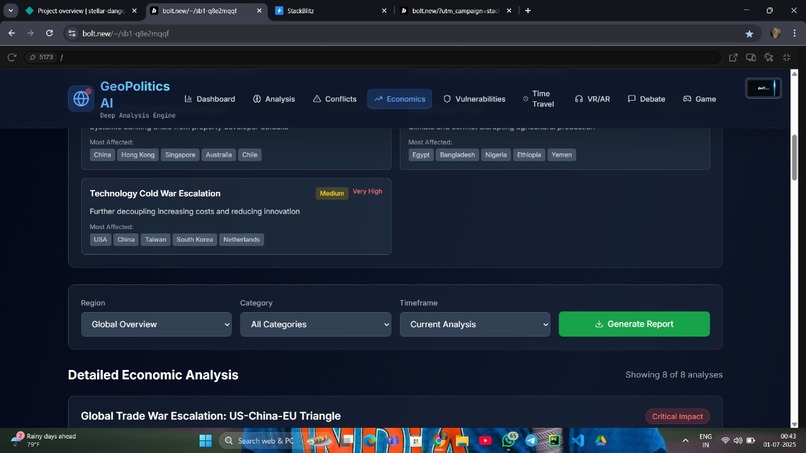Click the Critical Impact badge
Image resolution: width=806 pixels, height=453 pixels.
pyautogui.click(x=677, y=416)
